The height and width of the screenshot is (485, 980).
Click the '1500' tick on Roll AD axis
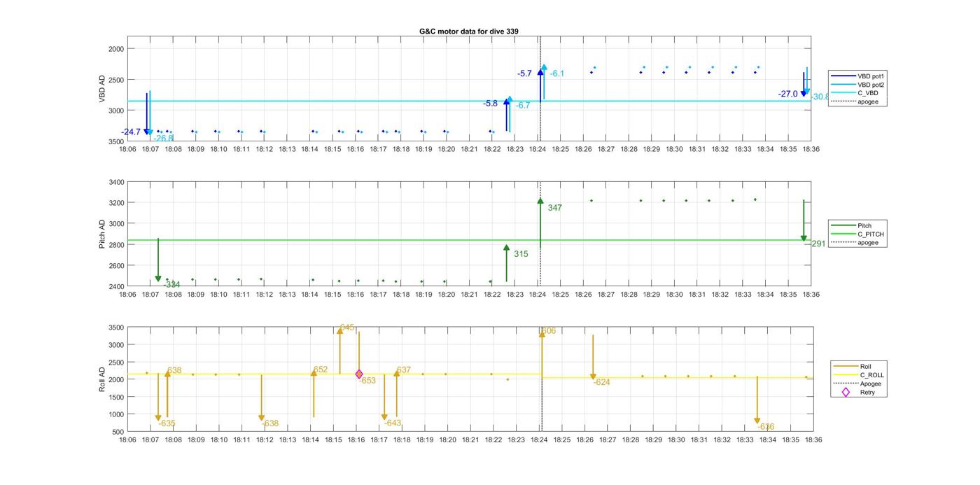pyautogui.click(x=116, y=397)
